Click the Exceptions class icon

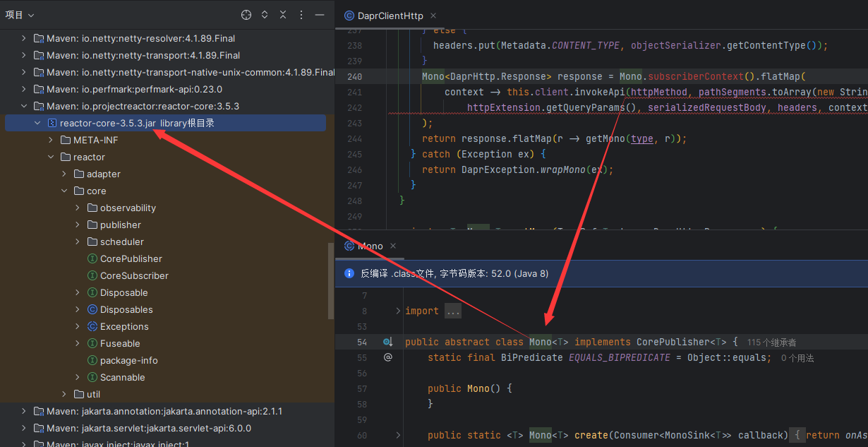click(x=92, y=326)
